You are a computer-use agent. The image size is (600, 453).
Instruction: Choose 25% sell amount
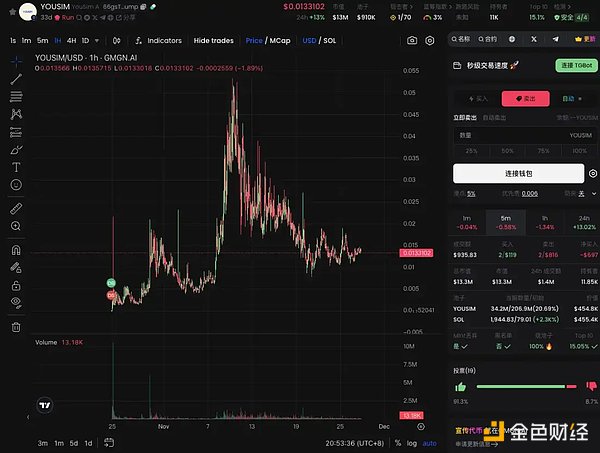tap(471, 151)
